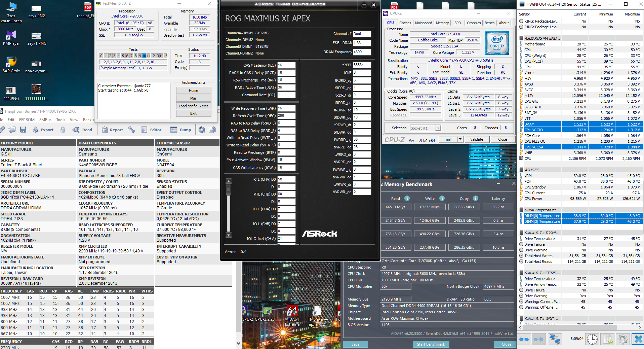
Task: Open the EEPROM menu in Thaiphoon Burner
Action: pos(27,120)
